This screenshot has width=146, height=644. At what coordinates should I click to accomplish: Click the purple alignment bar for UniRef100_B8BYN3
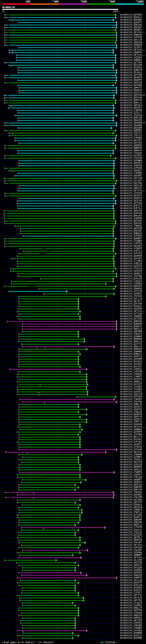(62, 321)
